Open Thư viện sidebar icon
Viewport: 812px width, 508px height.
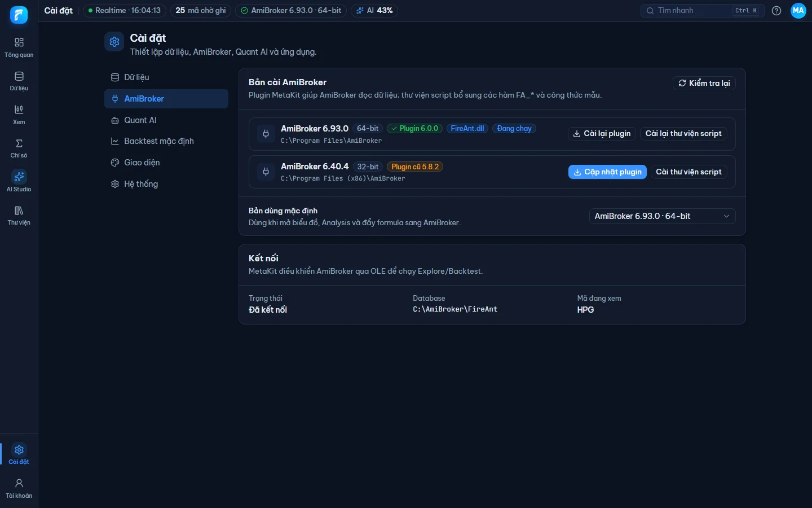pyautogui.click(x=19, y=216)
